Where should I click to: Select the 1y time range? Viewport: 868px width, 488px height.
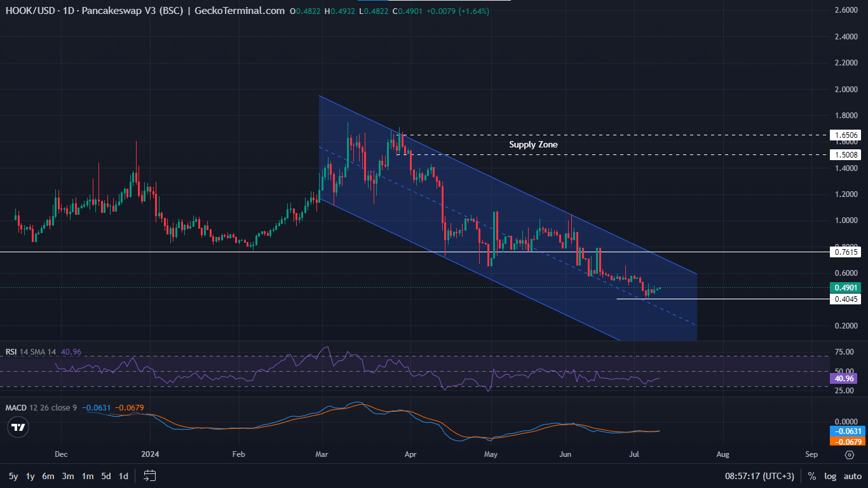[31, 476]
